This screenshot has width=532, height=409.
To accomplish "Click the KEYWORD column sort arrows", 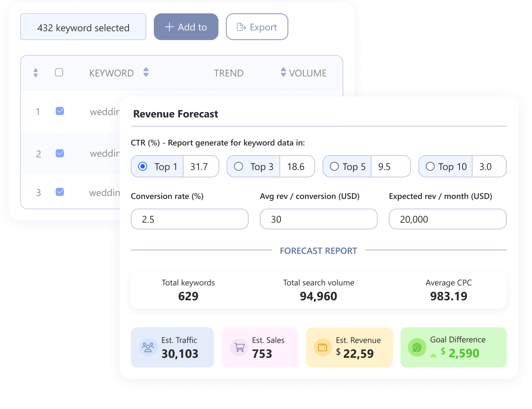I will [146, 73].
